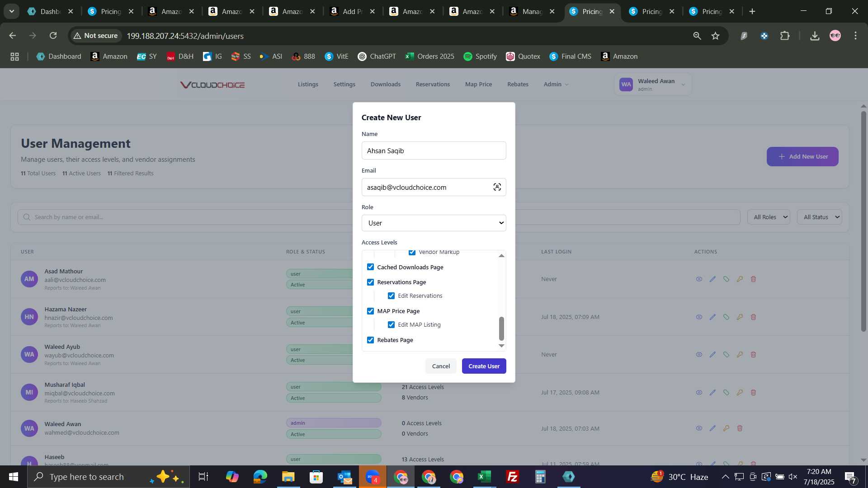Uncheck Cached Downloads Page access
The height and width of the screenshot is (488, 868).
[x=370, y=267]
